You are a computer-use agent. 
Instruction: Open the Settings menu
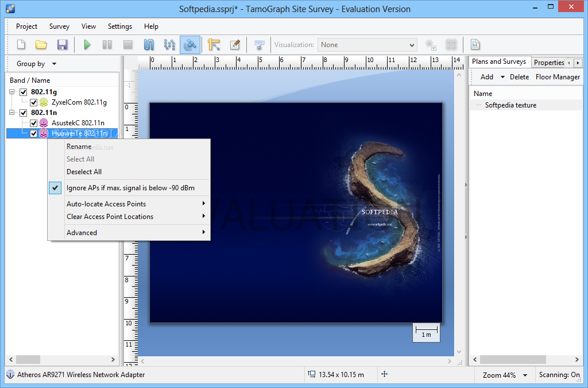click(x=120, y=26)
